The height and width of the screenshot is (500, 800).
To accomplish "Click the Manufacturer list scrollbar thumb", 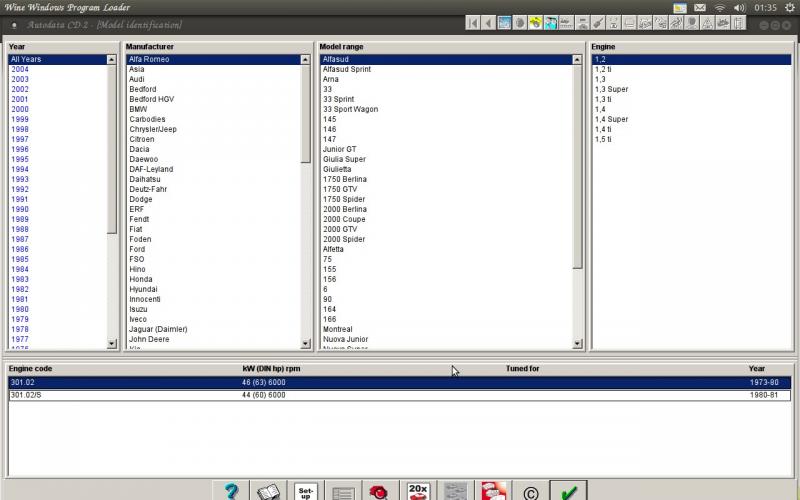I will click(305, 114).
